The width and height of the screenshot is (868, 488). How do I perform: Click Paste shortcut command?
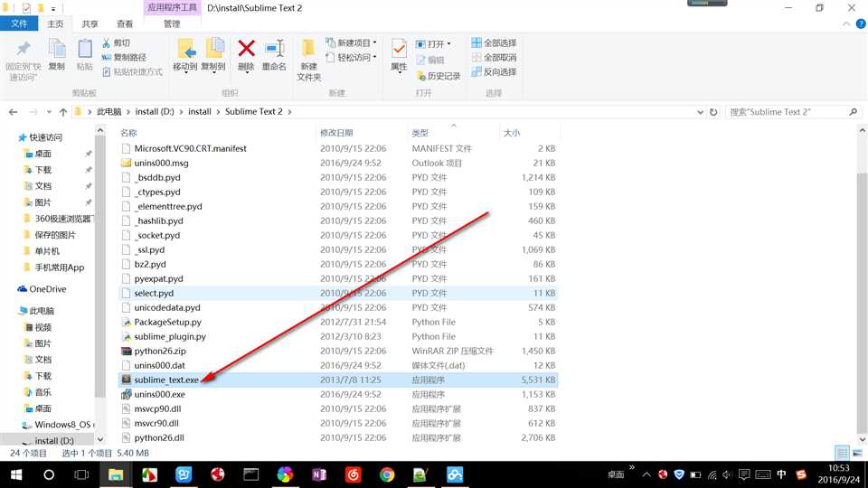[132, 72]
